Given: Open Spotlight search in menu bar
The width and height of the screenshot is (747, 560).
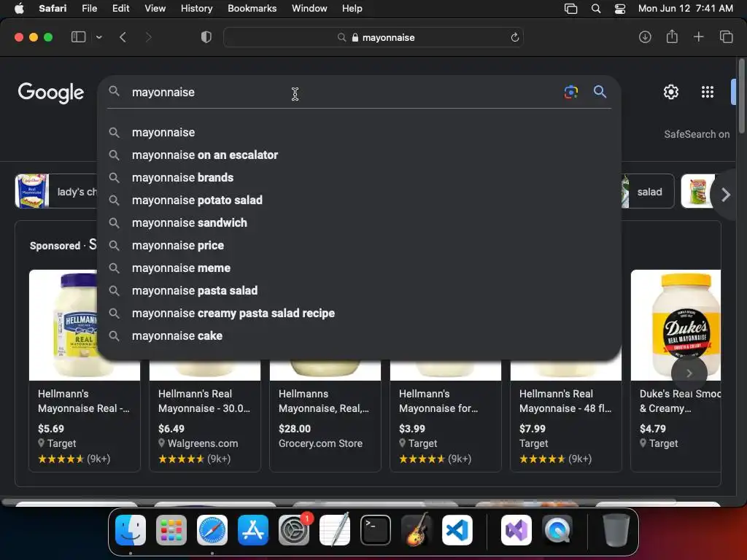Looking at the screenshot, I should (595, 9).
